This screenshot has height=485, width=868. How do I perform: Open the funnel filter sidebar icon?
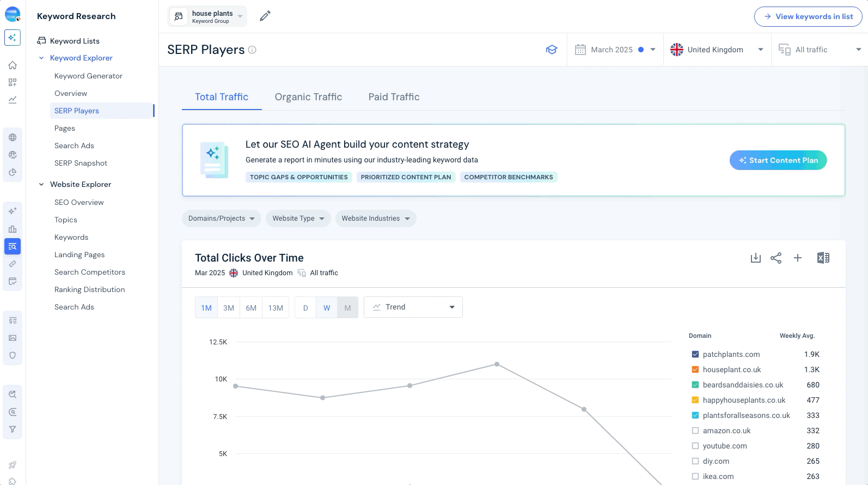pyautogui.click(x=13, y=429)
